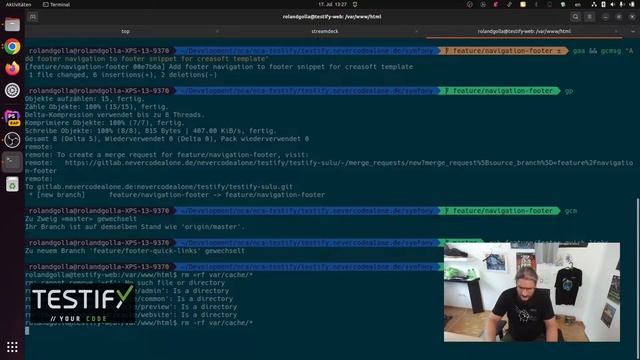Click the pink tray icon in top bar
Screen dimensions: 640x360
point(496,4)
